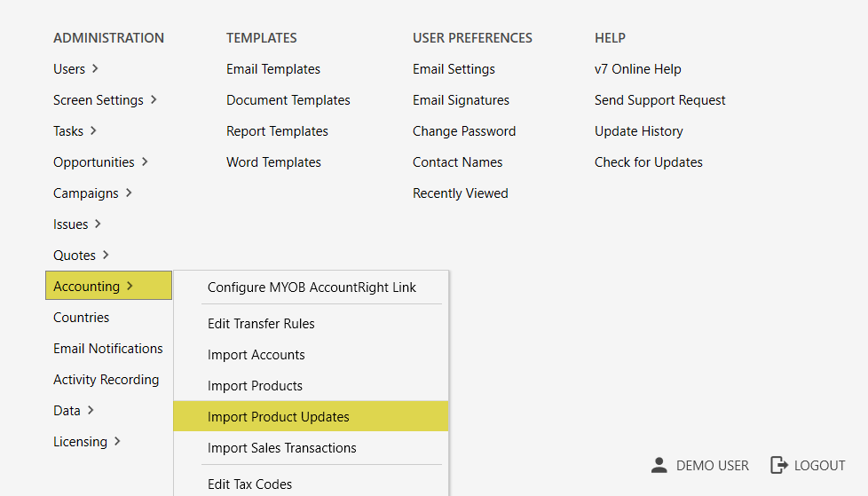Open Email Templates link
The width and height of the screenshot is (868, 496).
[273, 69]
